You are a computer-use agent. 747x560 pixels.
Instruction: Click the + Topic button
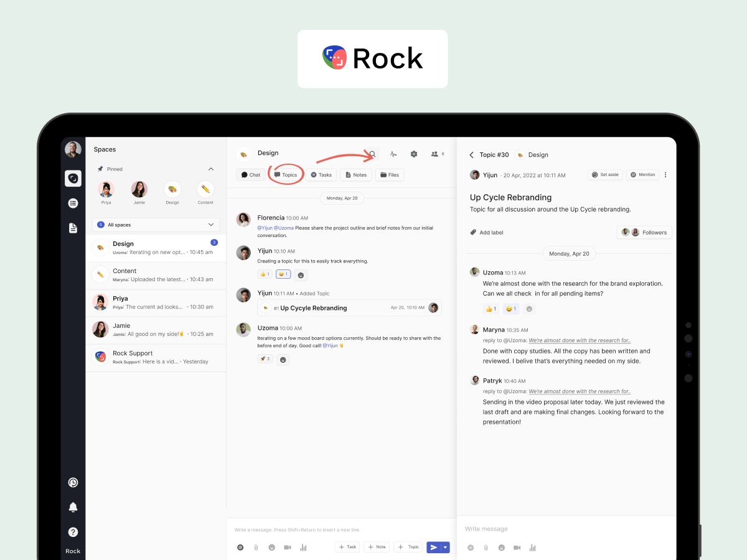(408, 547)
